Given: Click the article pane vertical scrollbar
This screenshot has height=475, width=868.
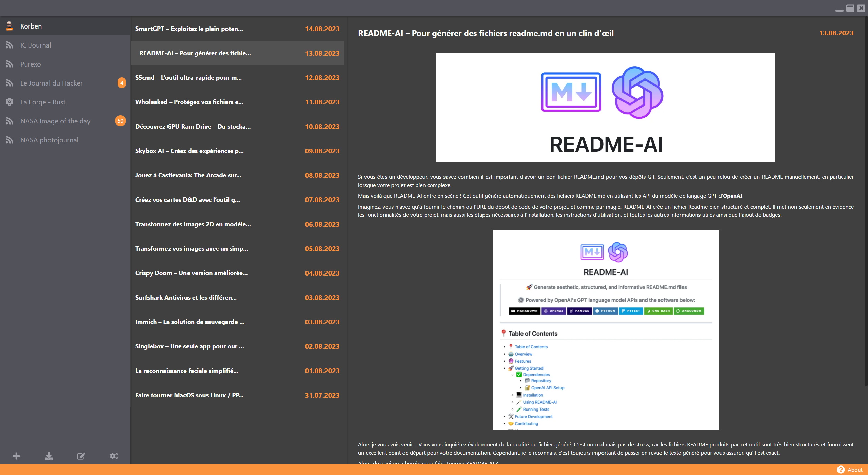Looking at the screenshot, I should (866, 202).
